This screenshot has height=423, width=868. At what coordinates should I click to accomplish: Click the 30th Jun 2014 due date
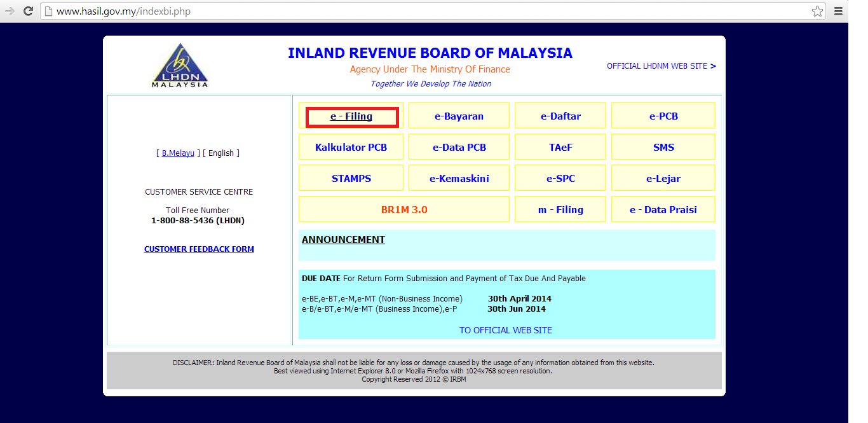(517, 309)
